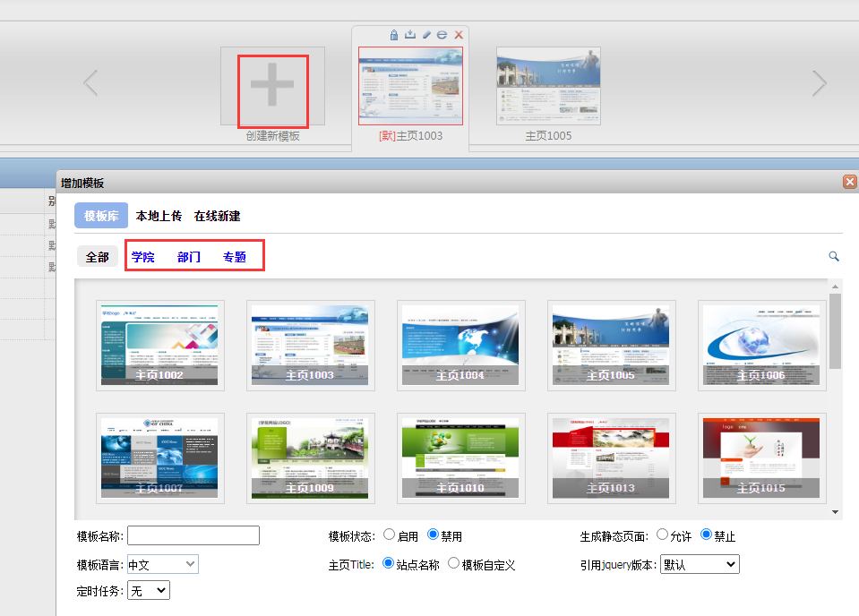Open the 模板语言 dropdown

162,564
